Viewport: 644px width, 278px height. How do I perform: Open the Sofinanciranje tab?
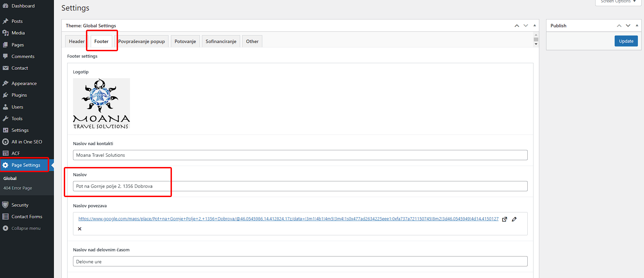(x=221, y=41)
